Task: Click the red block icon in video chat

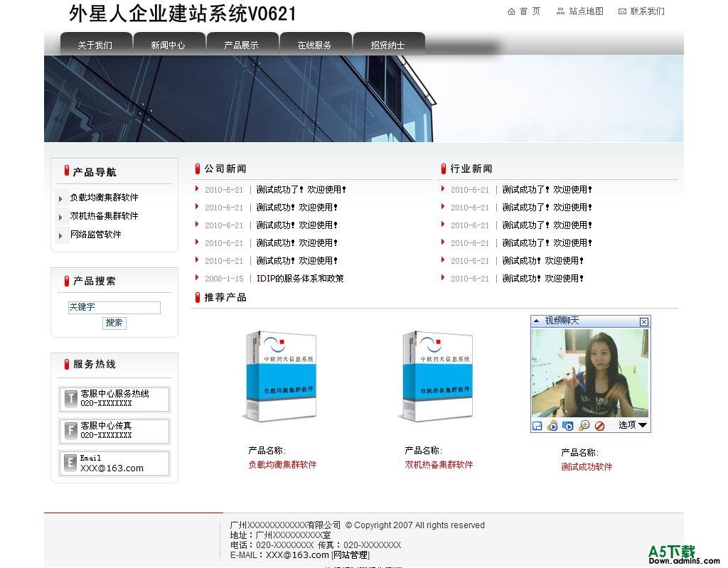Action: pyautogui.click(x=599, y=426)
